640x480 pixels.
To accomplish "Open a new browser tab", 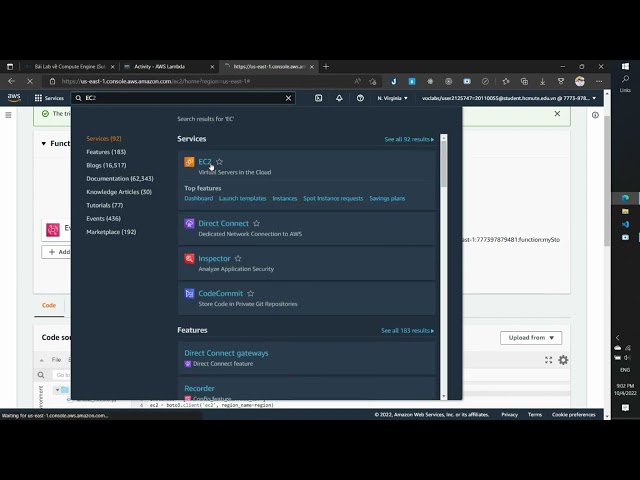I will [326, 67].
